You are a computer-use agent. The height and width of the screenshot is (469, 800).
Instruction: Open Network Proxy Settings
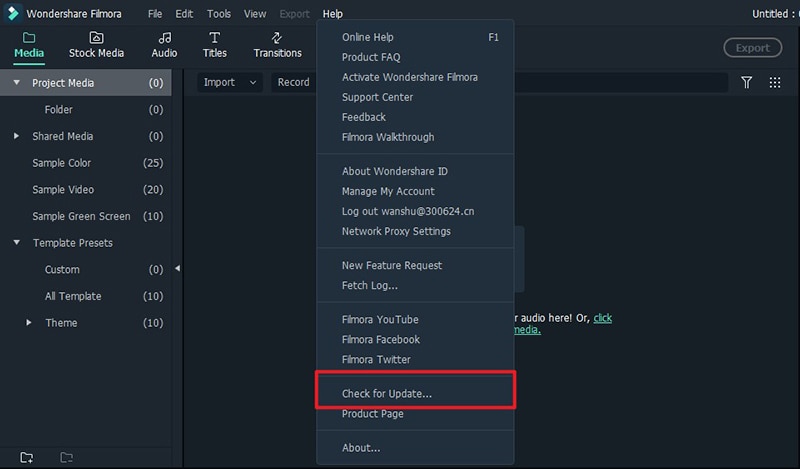click(415, 231)
